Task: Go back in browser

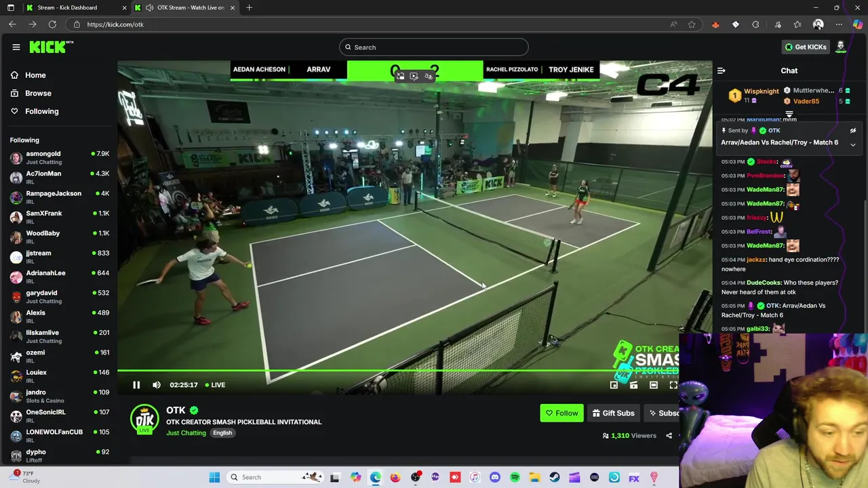Action: coord(12,24)
